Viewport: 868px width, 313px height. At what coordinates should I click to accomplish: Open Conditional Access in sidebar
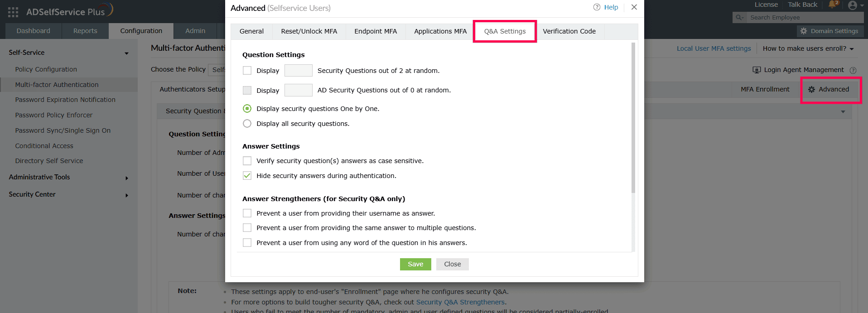(44, 146)
